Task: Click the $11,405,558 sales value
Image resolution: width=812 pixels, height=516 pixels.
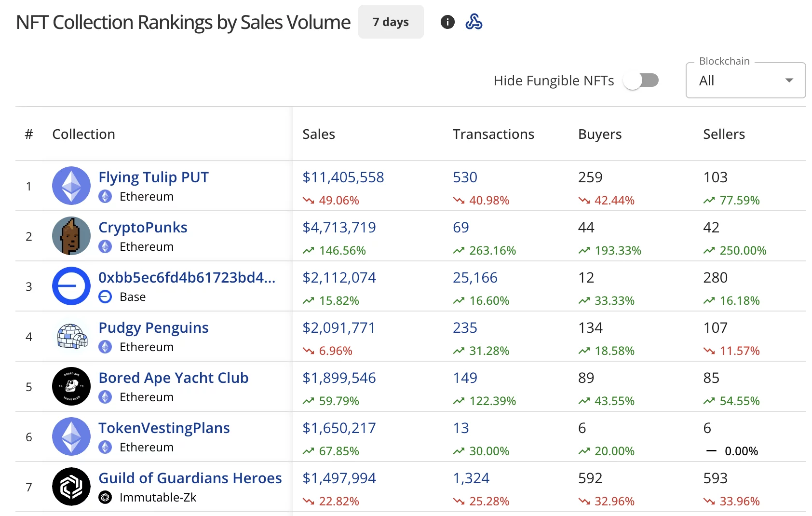Action: coord(343,177)
